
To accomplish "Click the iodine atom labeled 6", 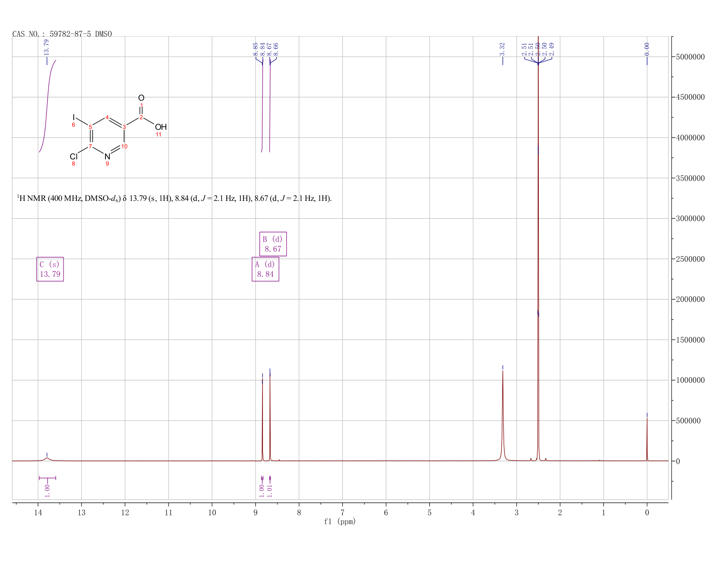I will (x=74, y=117).
